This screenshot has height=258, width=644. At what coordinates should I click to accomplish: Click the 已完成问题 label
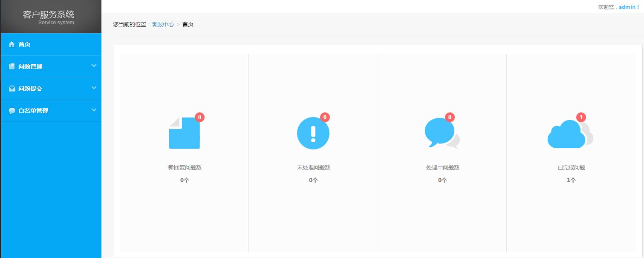(571, 167)
